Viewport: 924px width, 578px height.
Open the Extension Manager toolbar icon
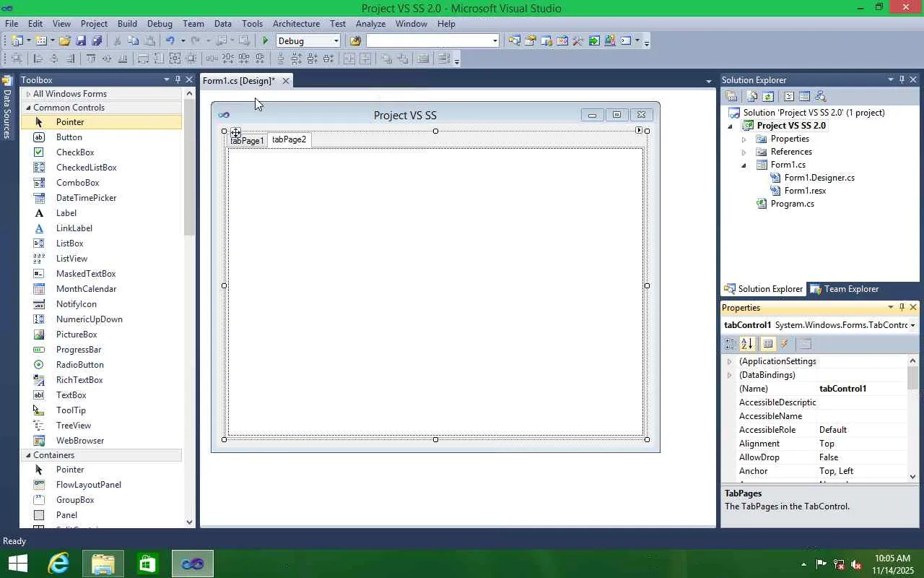610,41
